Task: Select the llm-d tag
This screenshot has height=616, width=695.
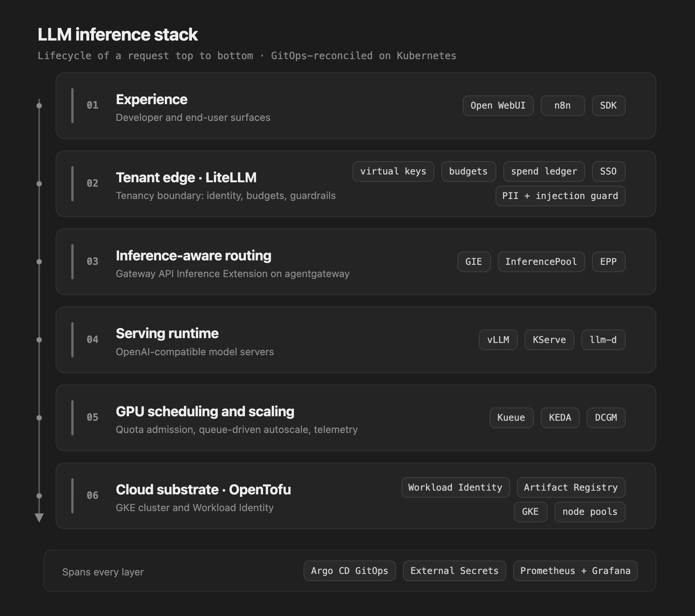Action: pos(603,340)
